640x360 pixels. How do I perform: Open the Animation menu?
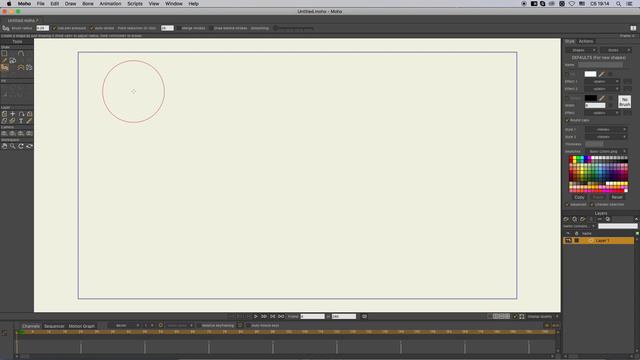[110, 4]
